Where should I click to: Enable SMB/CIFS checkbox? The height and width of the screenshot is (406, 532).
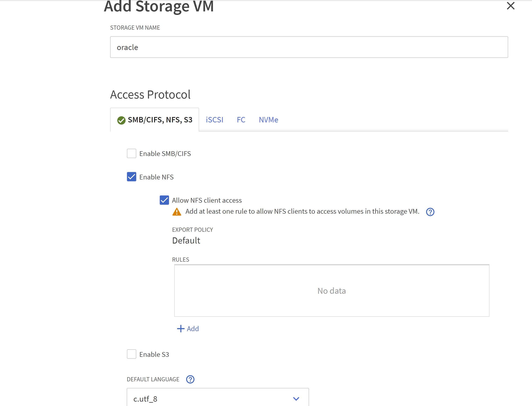click(131, 154)
